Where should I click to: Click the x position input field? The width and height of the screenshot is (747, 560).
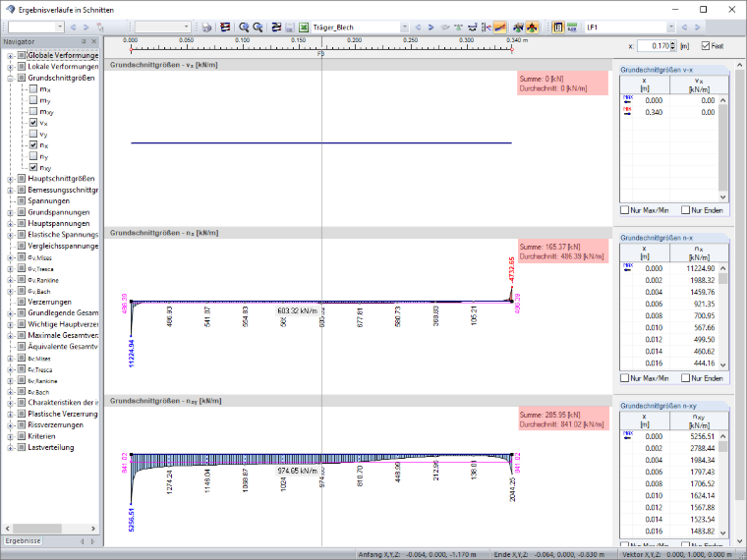click(654, 46)
